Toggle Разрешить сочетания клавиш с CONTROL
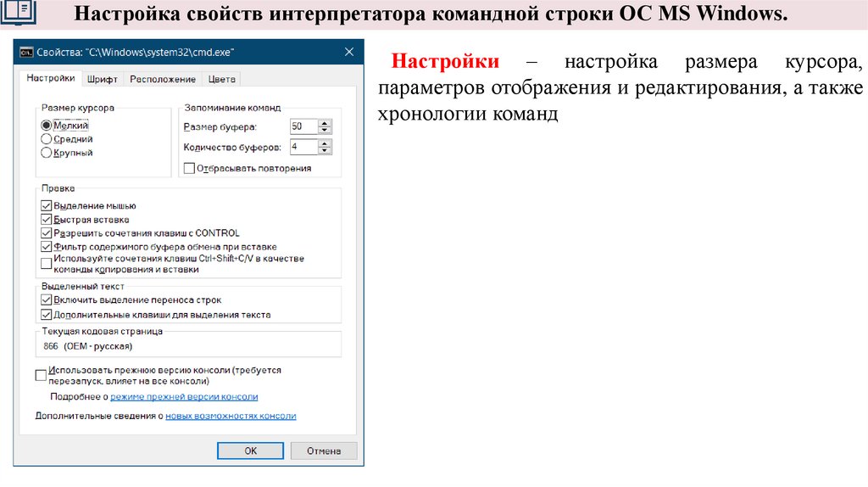This screenshot has height=487, width=868. pyautogui.click(x=47, y=233)
